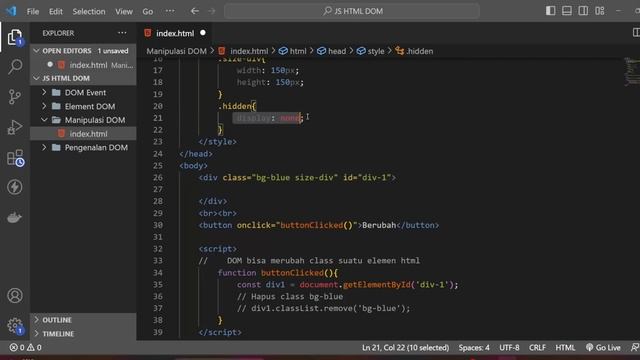640x360 pixels.
Task: Change indentation via Spaces: 4
Action: point(473,347)
